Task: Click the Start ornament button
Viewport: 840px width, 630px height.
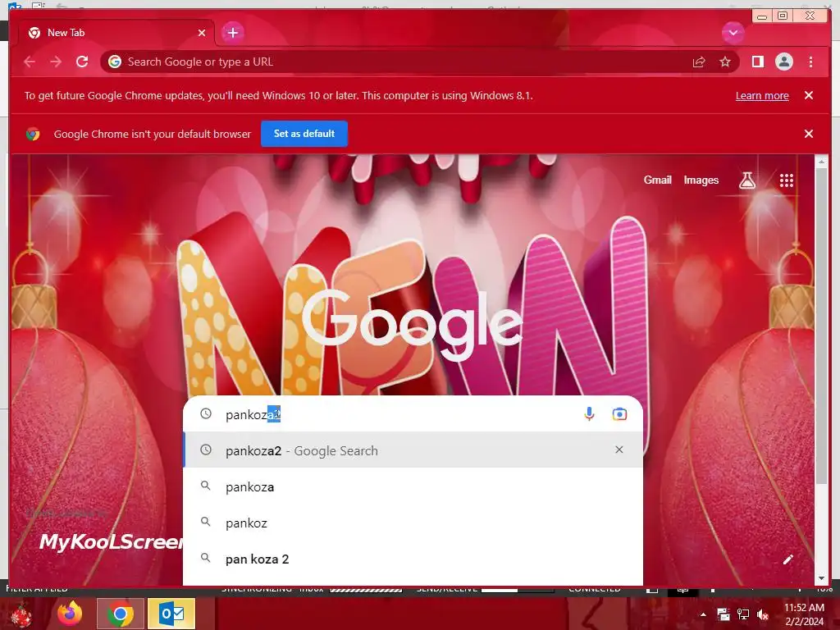Action: [x=21, y=614]
